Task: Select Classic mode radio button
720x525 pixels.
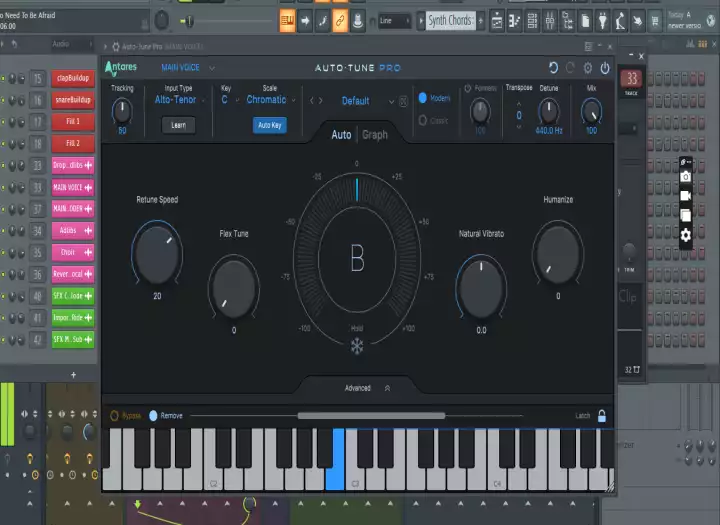Action: coord(422,120)
